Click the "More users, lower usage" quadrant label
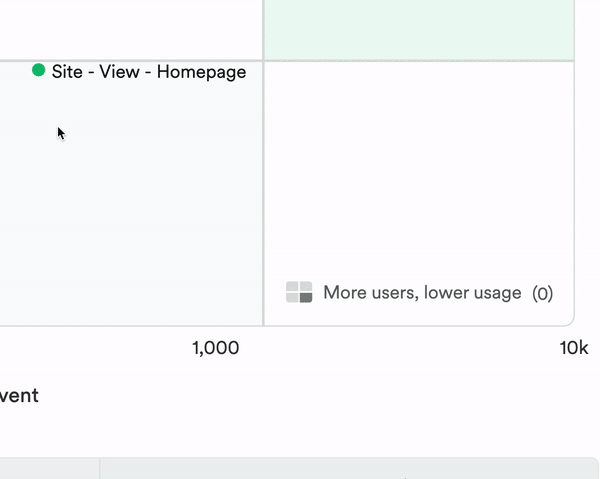The width and height of the screenshot is (600, 479). click(422, 293)
